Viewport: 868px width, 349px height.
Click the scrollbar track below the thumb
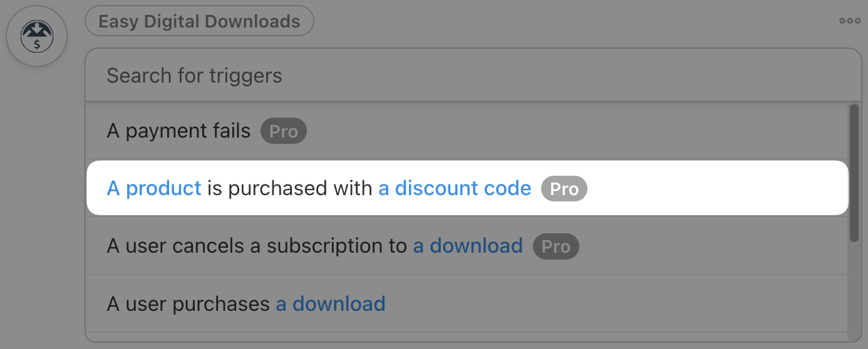pos(854,288)
